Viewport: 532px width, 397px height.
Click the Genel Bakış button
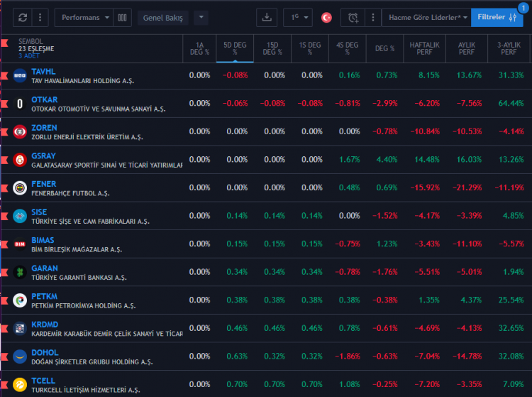pos(163,18)
